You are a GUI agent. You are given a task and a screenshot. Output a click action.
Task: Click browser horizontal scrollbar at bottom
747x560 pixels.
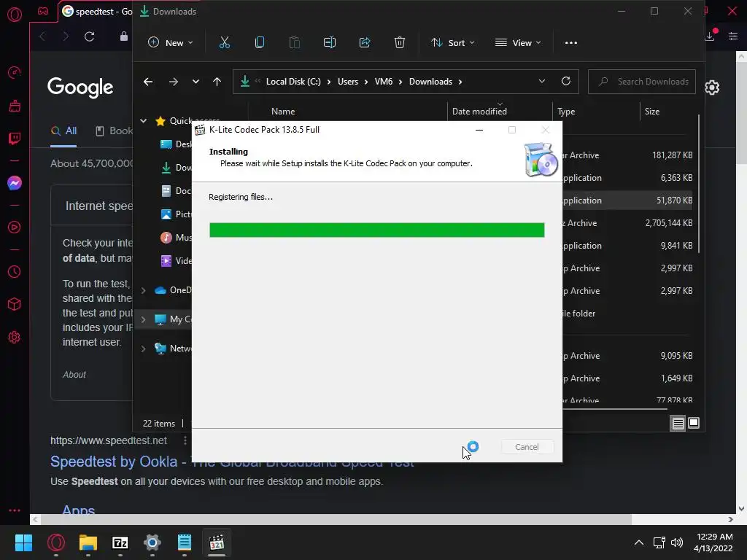[x=336, y=519]
